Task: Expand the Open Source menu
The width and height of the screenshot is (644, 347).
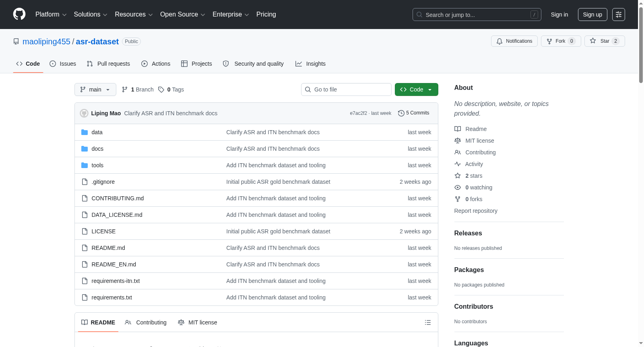Action: (x=182, y=15)
